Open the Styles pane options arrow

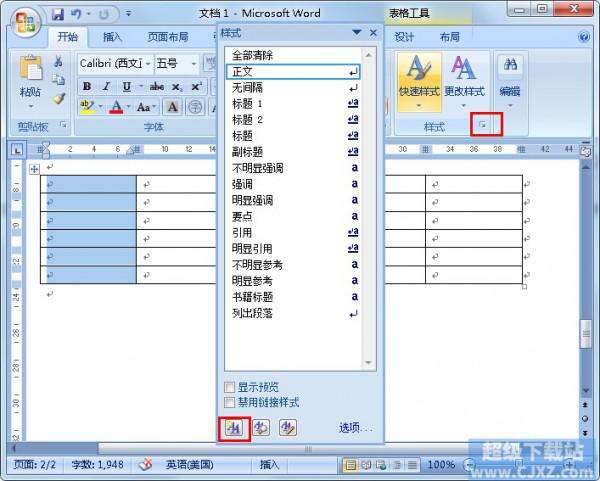pyautogui.click(x=357, y=33)
